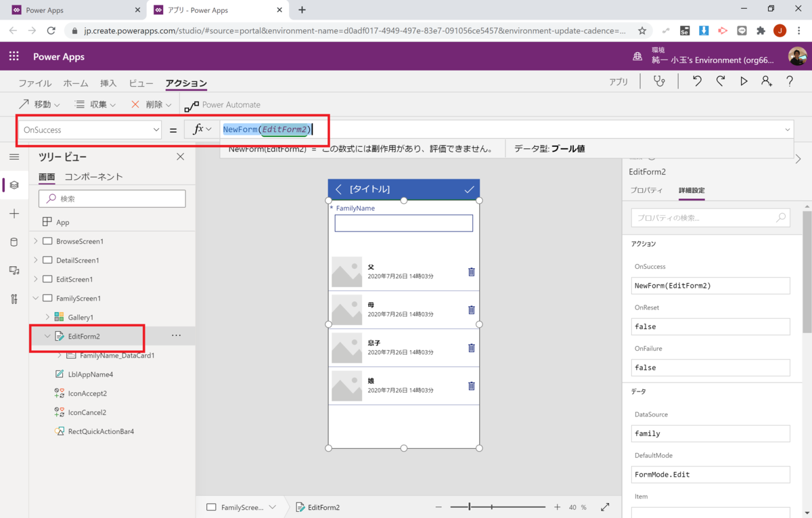The image size is (812, 518).
Task: Fit canvas to window expand icon
Action: coord(605,507)
